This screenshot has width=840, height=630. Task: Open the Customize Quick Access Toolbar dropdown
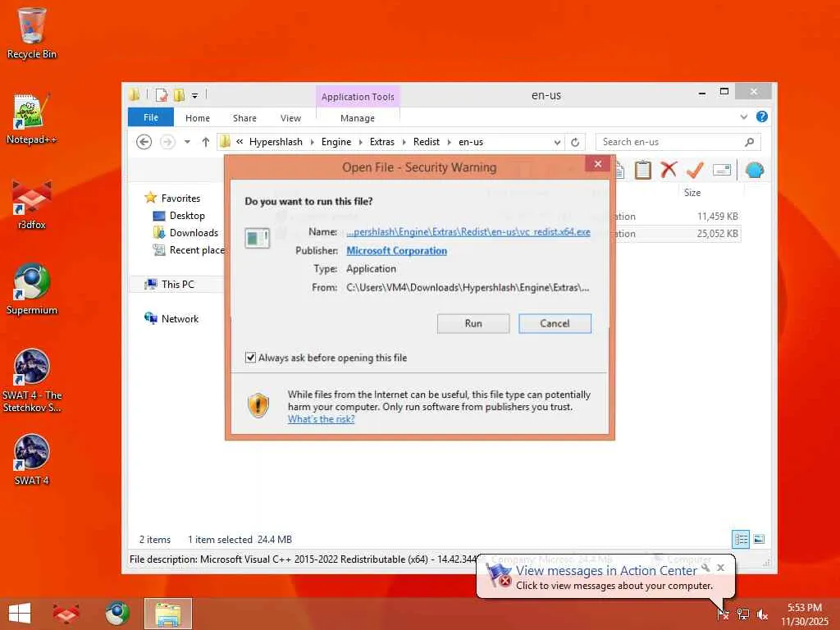click(x=195, y=96)
